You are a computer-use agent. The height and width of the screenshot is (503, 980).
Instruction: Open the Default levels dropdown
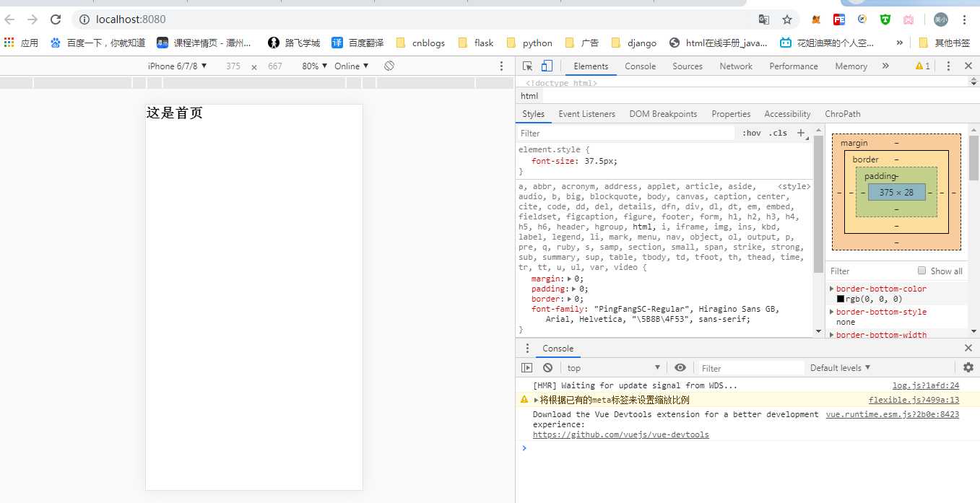tap(841, 367)
